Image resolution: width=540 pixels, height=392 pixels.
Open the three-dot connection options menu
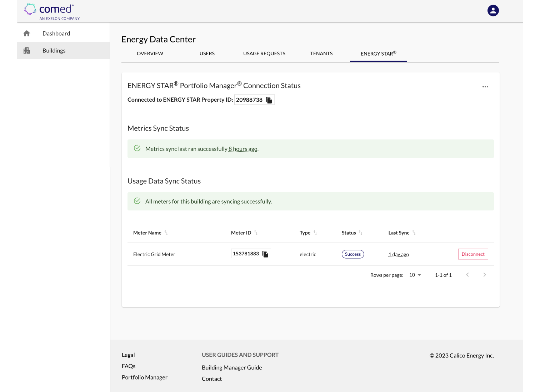pos(485,87)
